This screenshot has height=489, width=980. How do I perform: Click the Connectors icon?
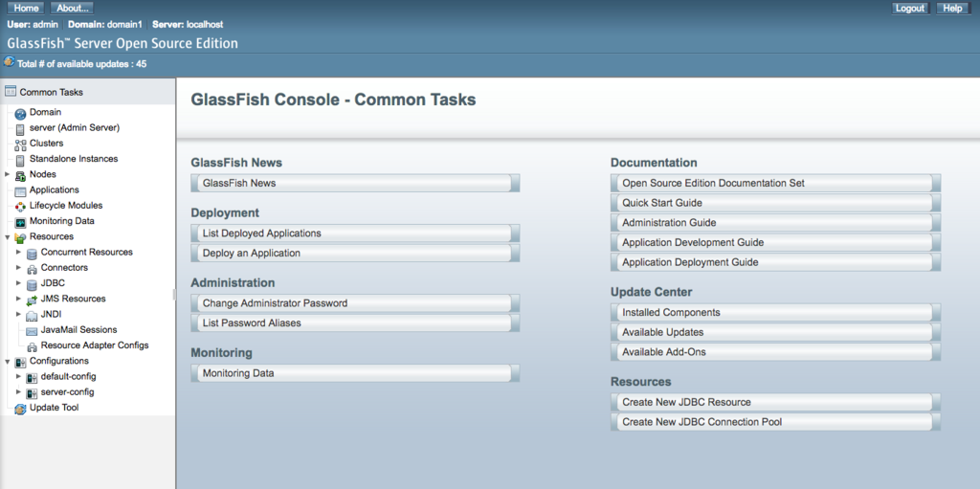pyautogui.click(x=32, y=269)
